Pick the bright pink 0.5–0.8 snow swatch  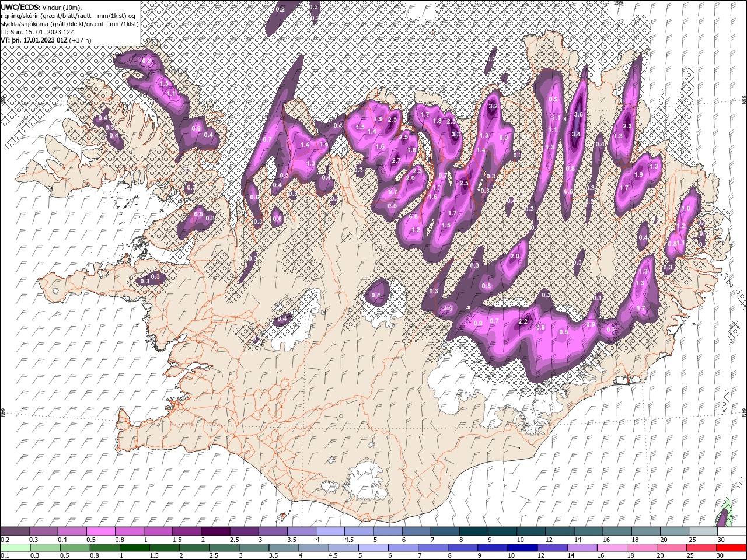point(100,531)
